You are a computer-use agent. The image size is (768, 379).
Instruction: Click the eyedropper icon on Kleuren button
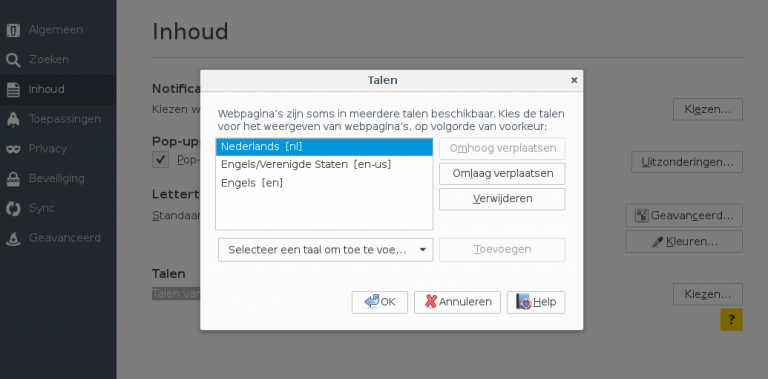pyautogui.click(x=658, y=241)
